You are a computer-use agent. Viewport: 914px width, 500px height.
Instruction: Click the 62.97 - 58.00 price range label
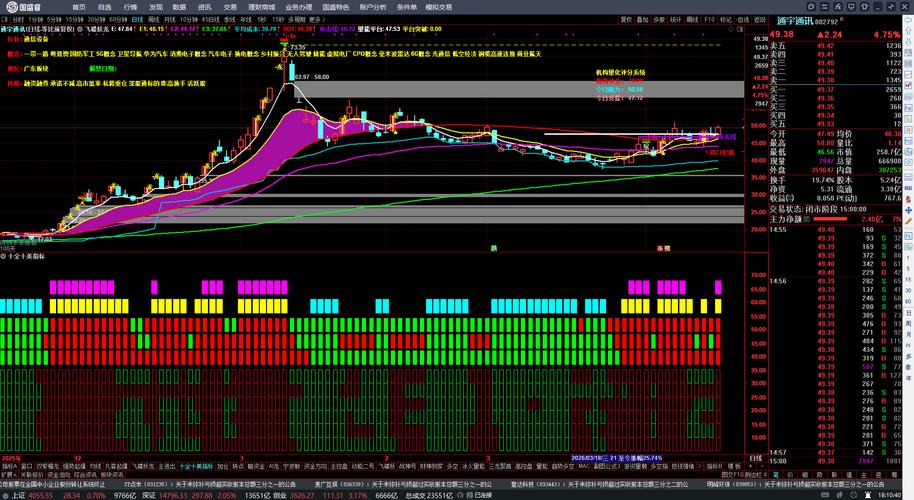312,77
